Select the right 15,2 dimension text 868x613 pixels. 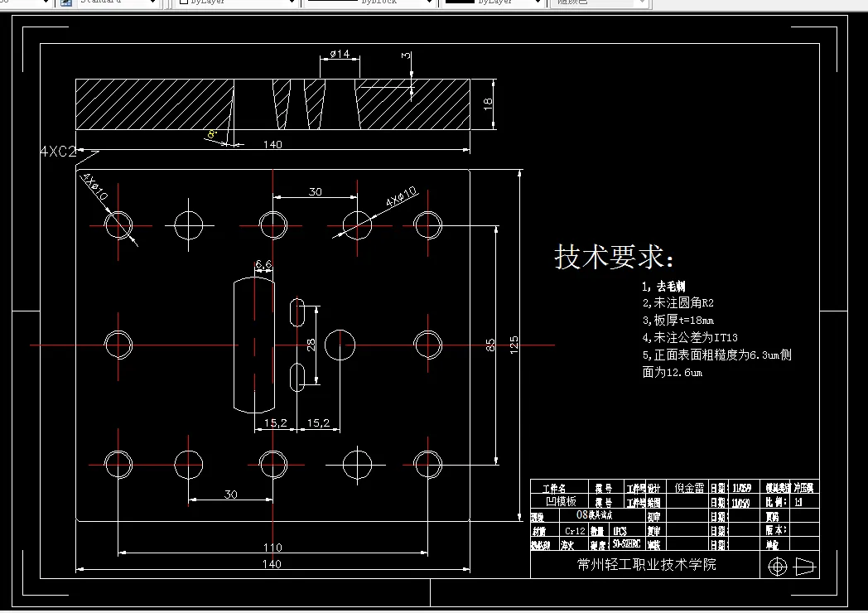318,423
